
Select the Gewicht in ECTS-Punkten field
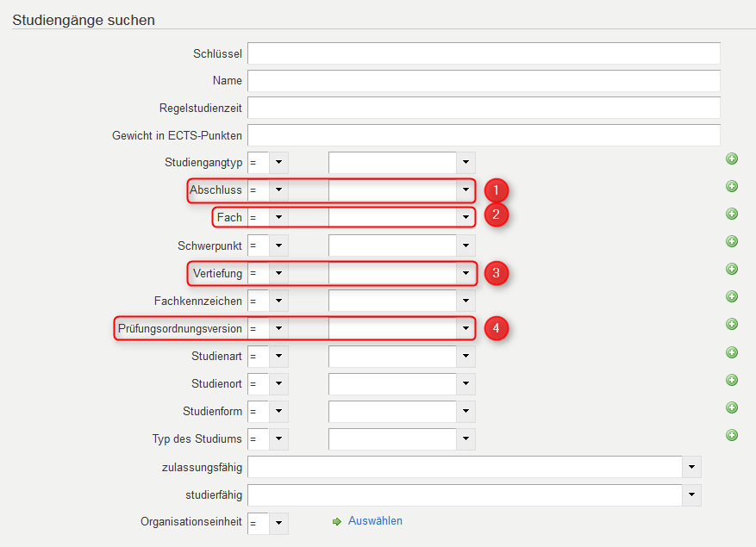[484, 135]
